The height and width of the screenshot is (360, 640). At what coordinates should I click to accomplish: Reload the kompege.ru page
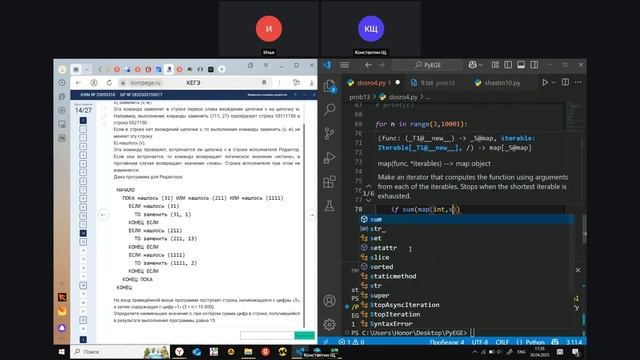pyautogui.click(x=109, y=83)
